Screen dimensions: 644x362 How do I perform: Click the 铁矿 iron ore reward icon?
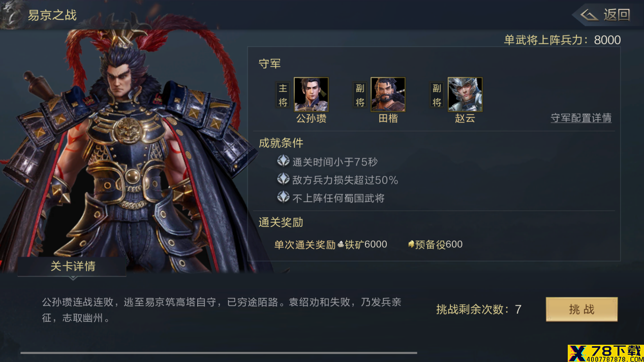(341, 244)
